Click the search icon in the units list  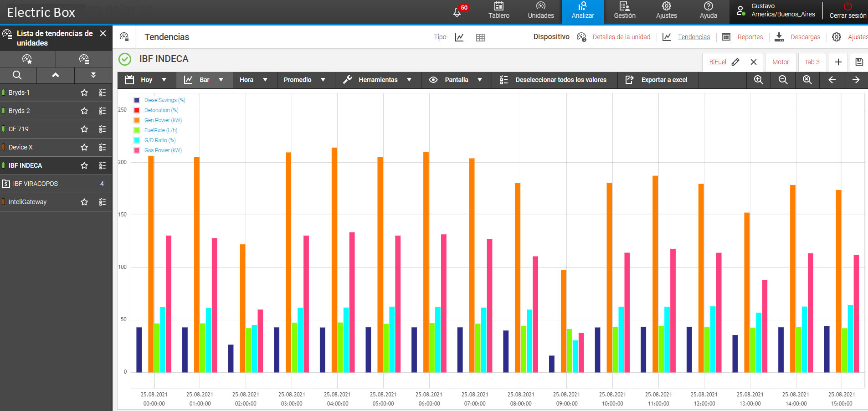click(x=17, y=75)
